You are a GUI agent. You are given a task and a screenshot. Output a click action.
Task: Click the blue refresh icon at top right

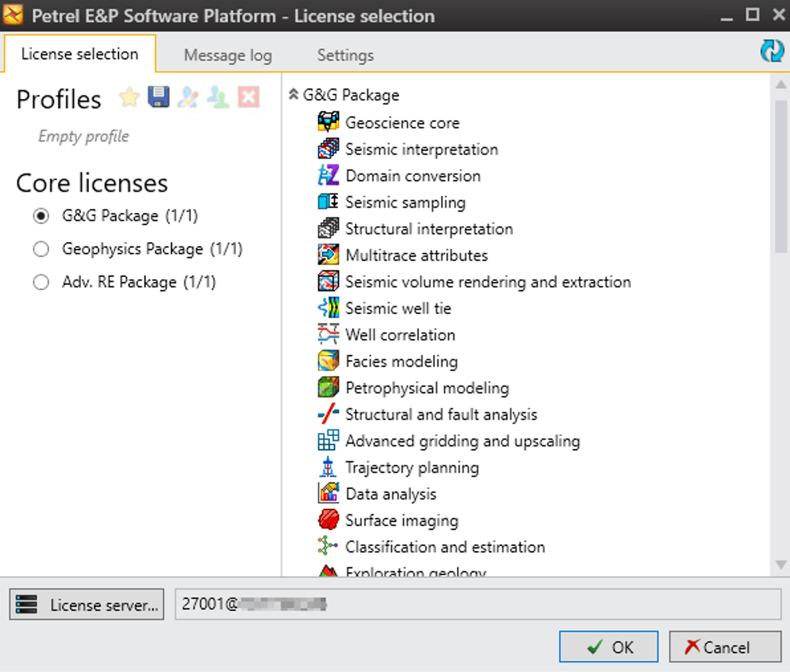772,51
